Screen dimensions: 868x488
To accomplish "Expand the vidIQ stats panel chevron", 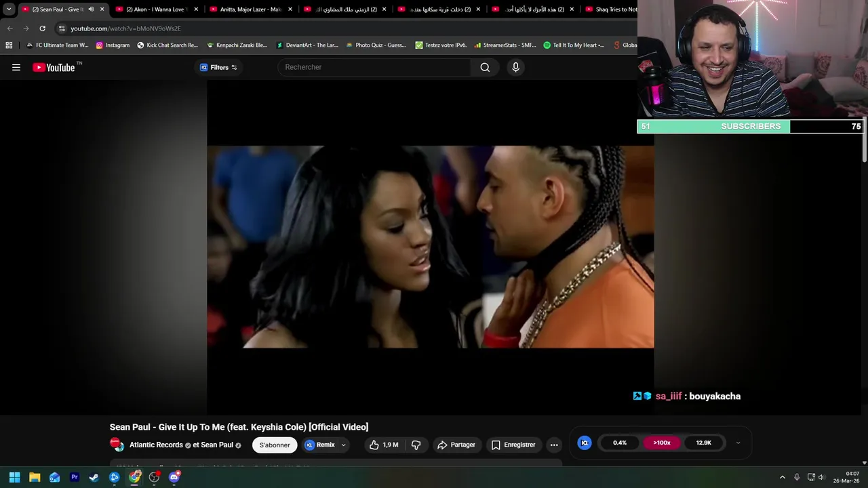I will (738, 443).
